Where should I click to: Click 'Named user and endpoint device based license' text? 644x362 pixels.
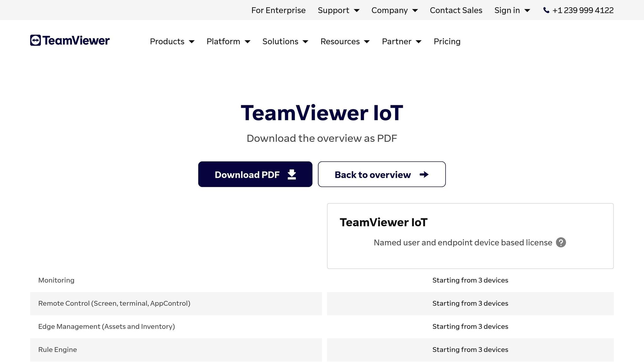[x=463, y=243]
